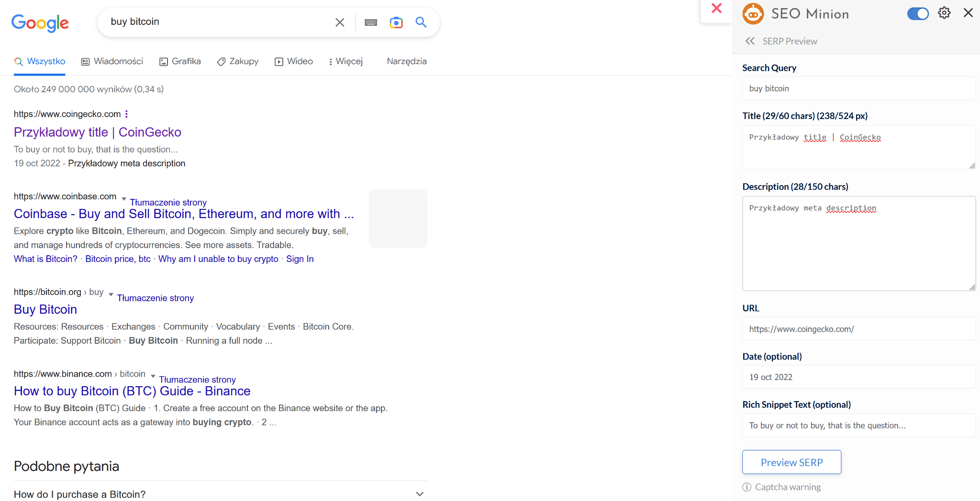The image size is (980, 501).
Task: Click the Captcha warning text
Action: coord(788,487)
